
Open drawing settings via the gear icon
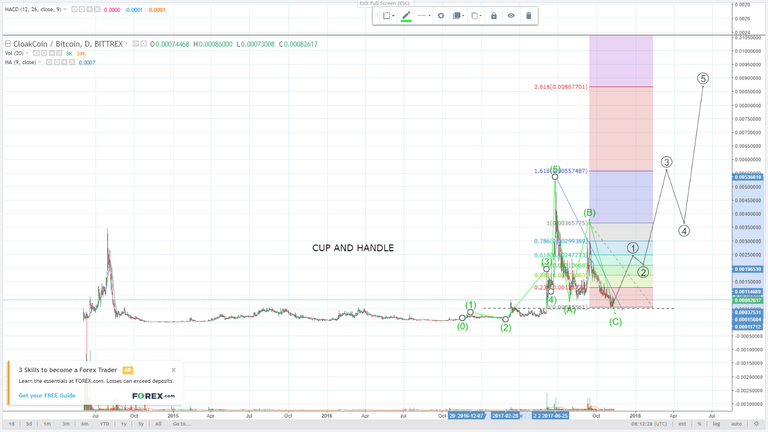pos(441,16)
